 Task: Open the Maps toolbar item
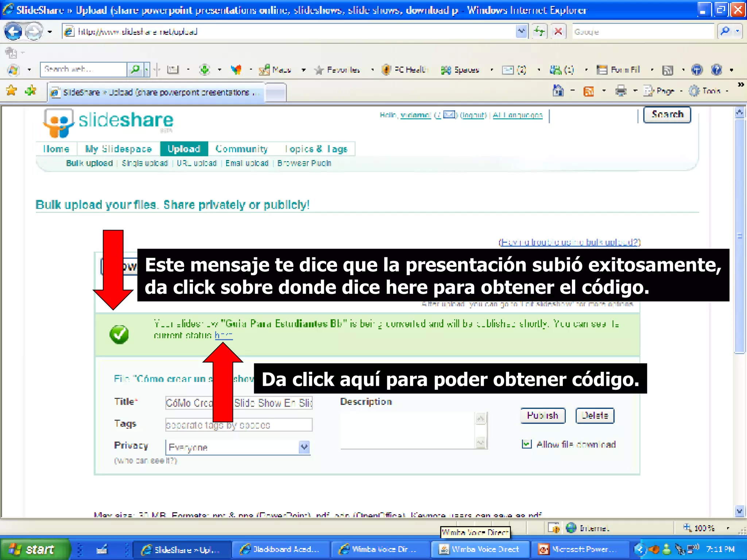[275, 69]
